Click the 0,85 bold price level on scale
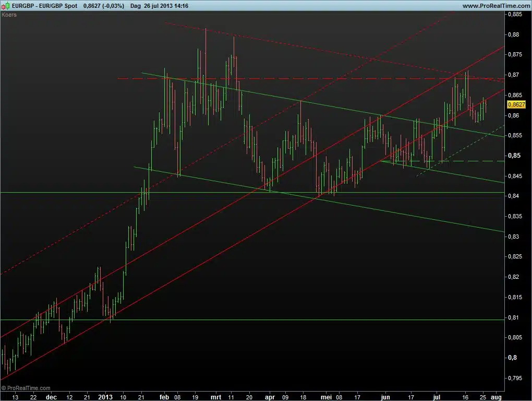The height and width of the screenshot is (401, 532). click(514, 156)
